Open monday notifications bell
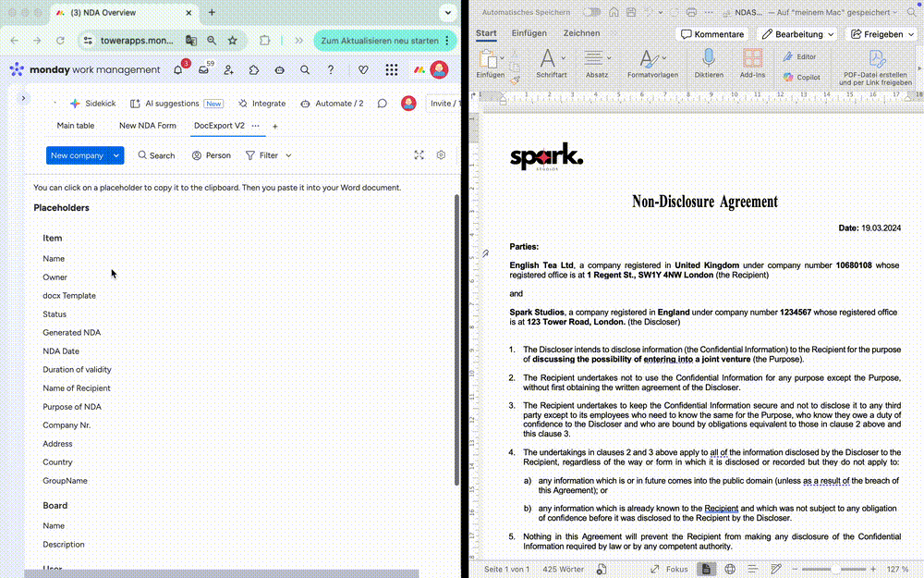This screenshot has height=578, width=924. (x=178, y=70)
